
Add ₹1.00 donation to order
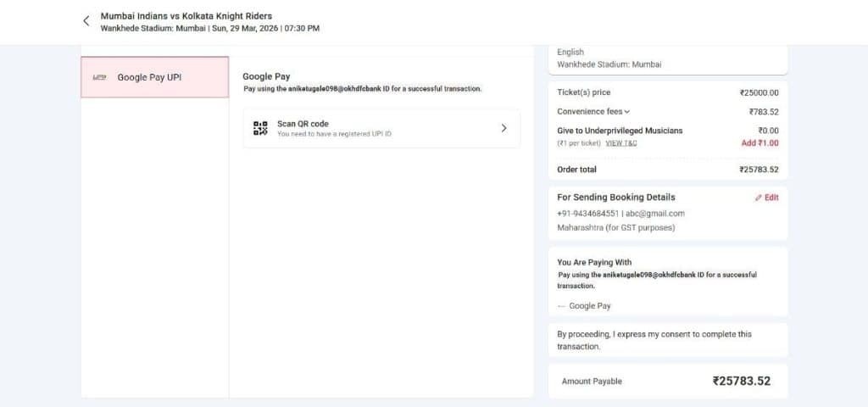click(x=759, y=142)
